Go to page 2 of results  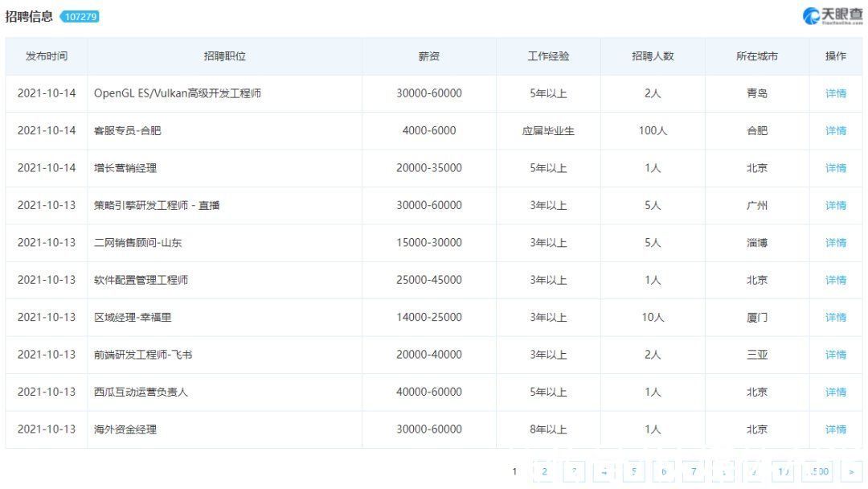(x=544, y=472)
